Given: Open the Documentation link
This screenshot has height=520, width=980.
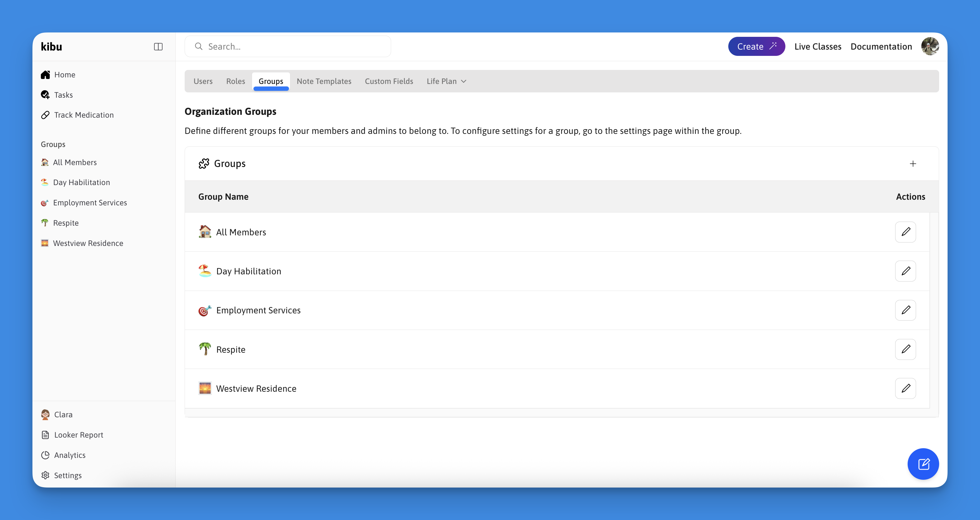Looking at the screenshot, I should pos(881,47).
